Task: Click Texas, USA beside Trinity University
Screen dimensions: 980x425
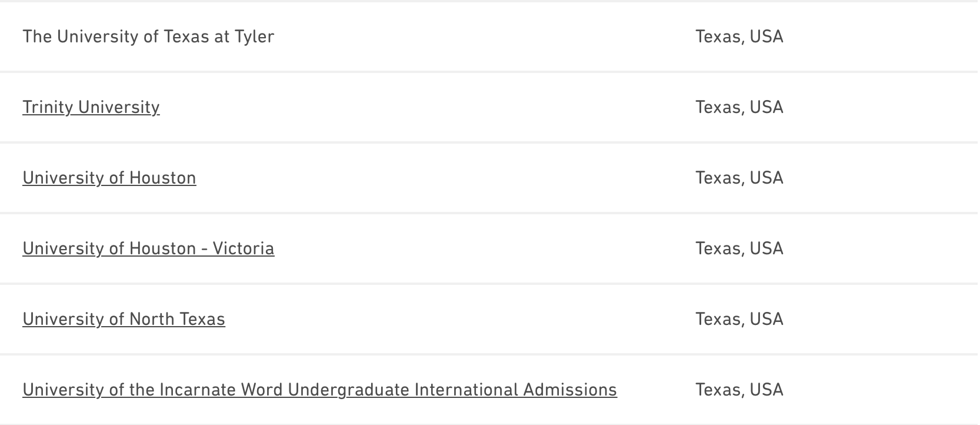Action: click(739, 107)
